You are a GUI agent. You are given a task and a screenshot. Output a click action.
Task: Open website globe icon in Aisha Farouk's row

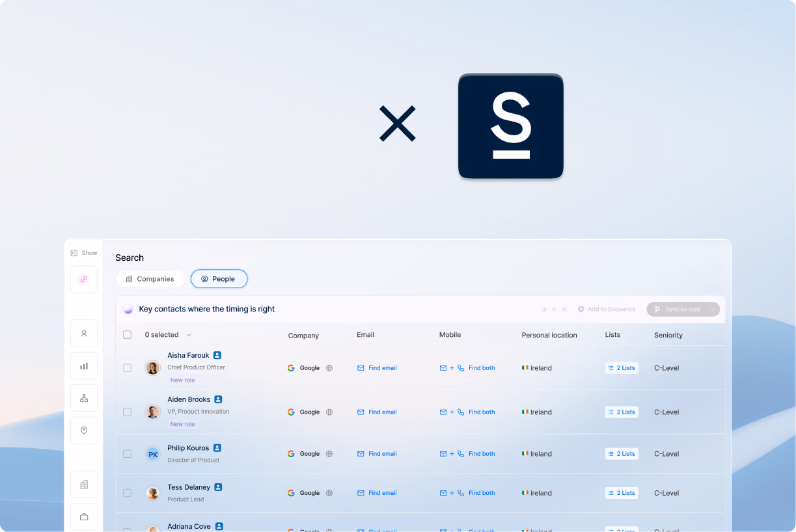tap(329, 368)
